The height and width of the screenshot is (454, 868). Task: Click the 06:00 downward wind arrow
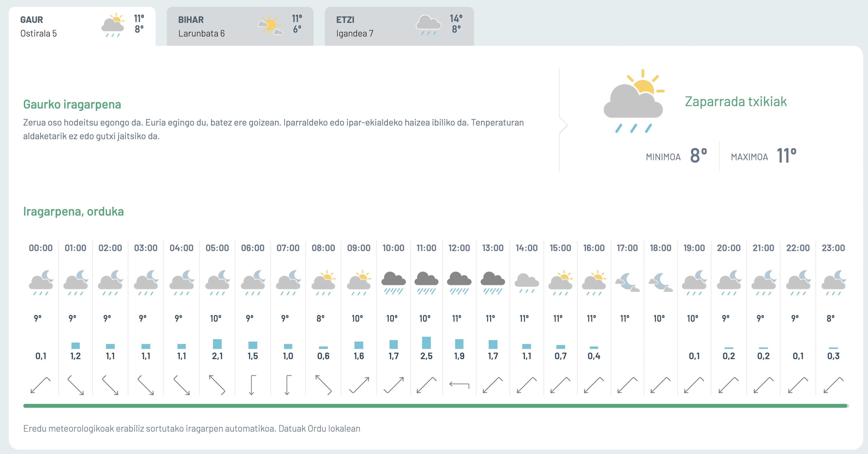[x=252, y=385]
